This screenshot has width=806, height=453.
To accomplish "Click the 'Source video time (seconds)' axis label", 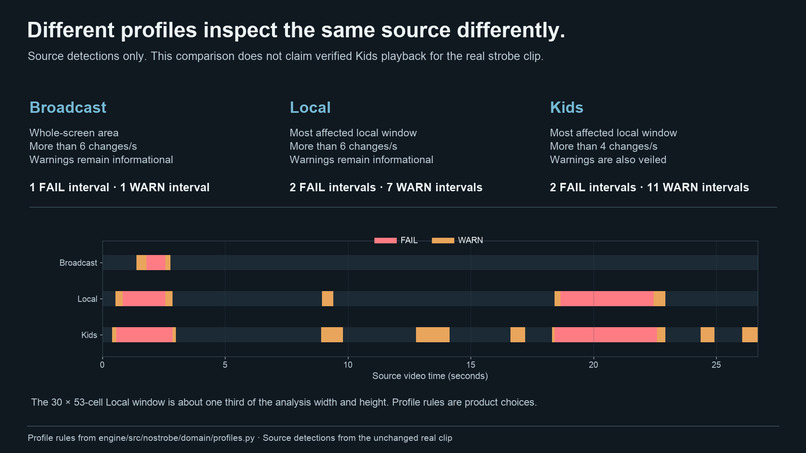I will coord(430,376).
